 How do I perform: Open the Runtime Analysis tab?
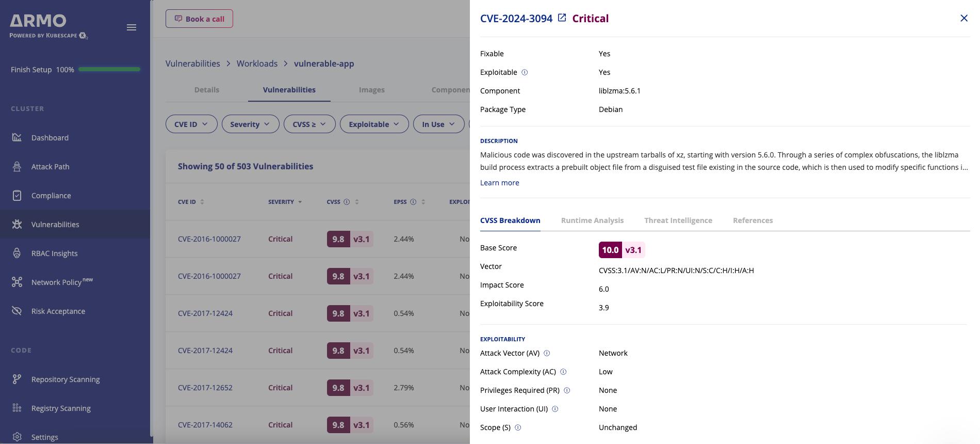tap(592, 220)
